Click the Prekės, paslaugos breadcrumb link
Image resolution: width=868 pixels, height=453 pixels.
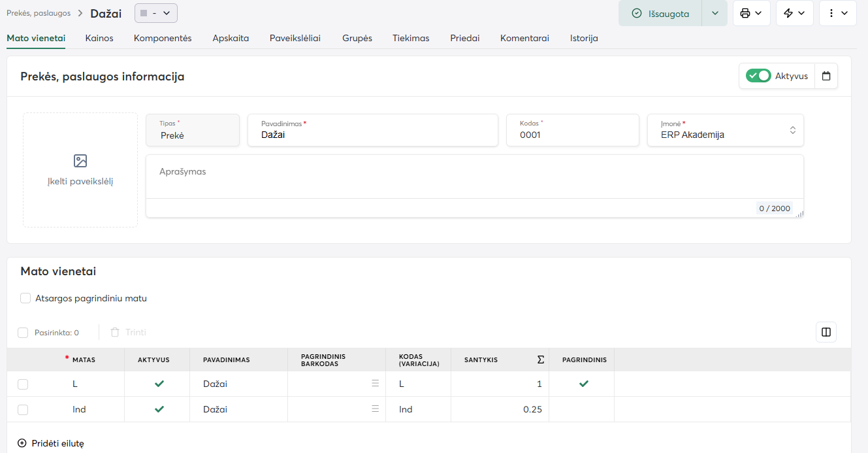(39, 13)
